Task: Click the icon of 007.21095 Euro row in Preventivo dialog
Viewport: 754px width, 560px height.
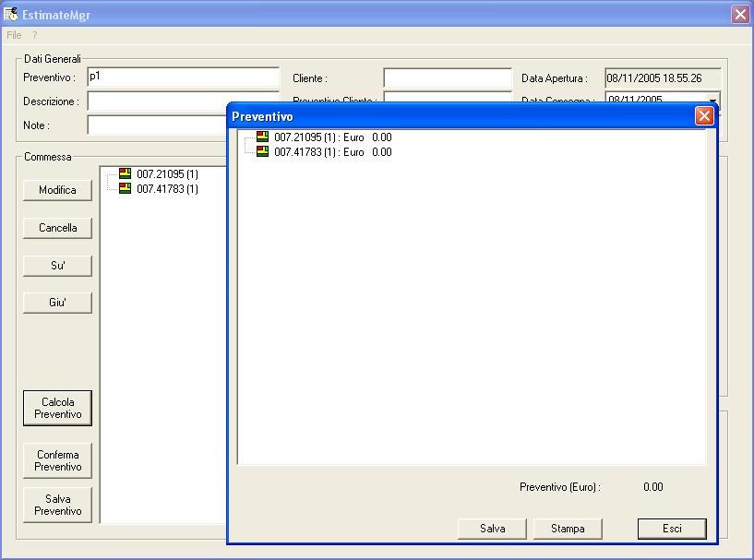Action: pos(262,137)
